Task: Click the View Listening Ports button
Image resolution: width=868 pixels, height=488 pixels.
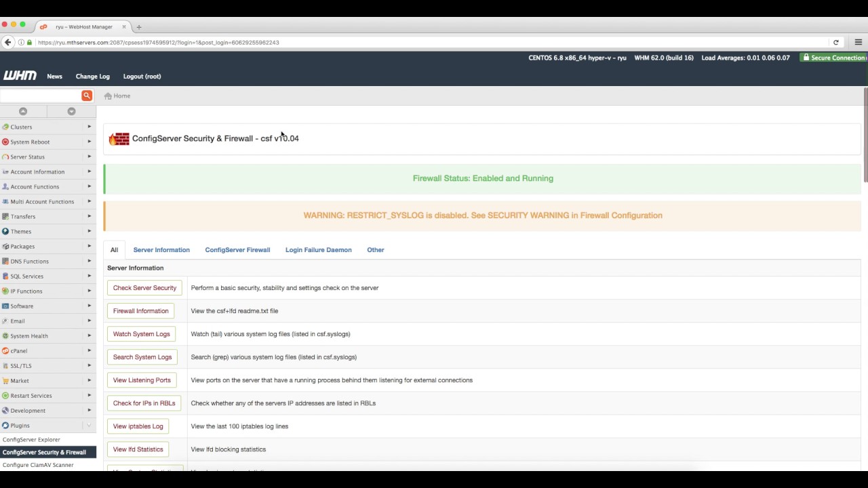Action: pyautogui.click(x=142, y=380)
